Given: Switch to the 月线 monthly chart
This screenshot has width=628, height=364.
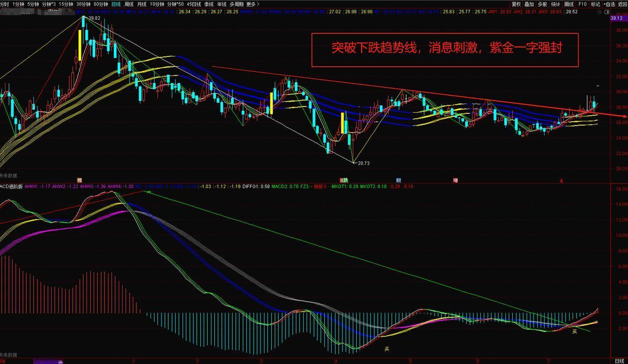Looking at the screenshot, I should (142, 4).
